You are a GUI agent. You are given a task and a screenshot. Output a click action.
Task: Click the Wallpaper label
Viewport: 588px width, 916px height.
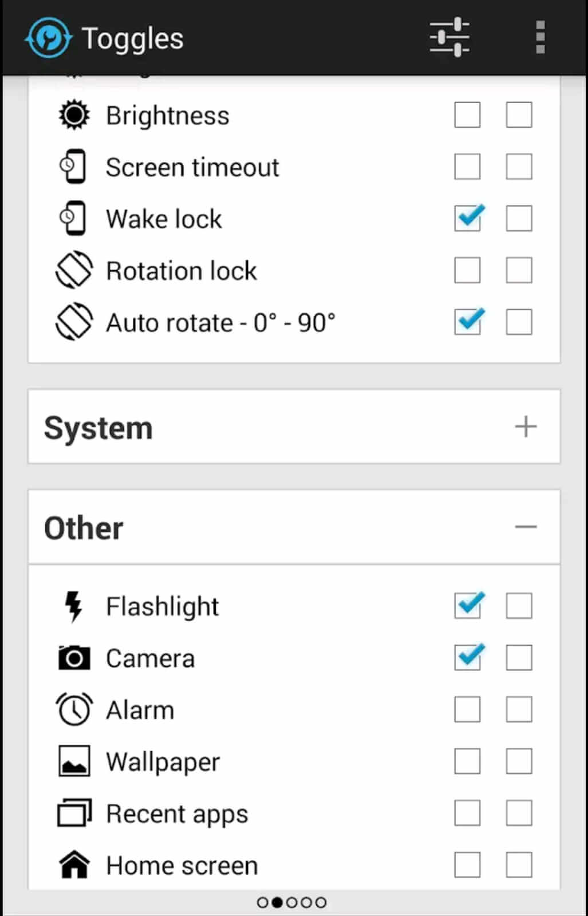click(x=162, y=761)
